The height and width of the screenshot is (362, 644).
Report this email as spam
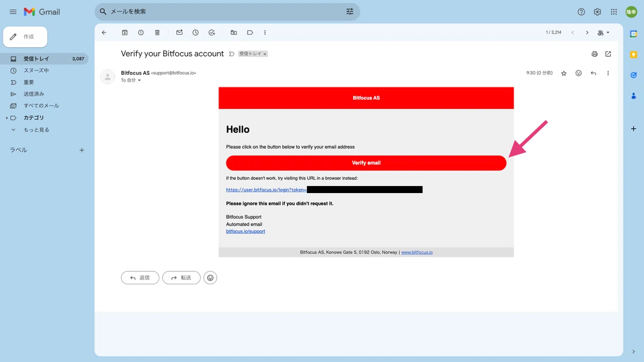[x=141, y=33]
